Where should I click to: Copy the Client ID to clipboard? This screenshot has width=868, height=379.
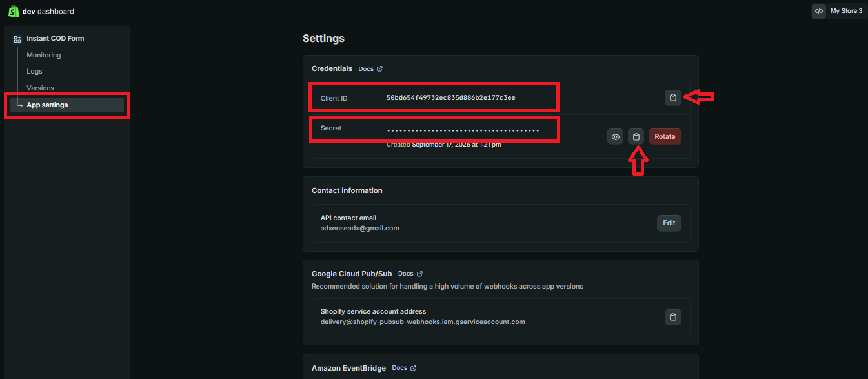[673, 97]
